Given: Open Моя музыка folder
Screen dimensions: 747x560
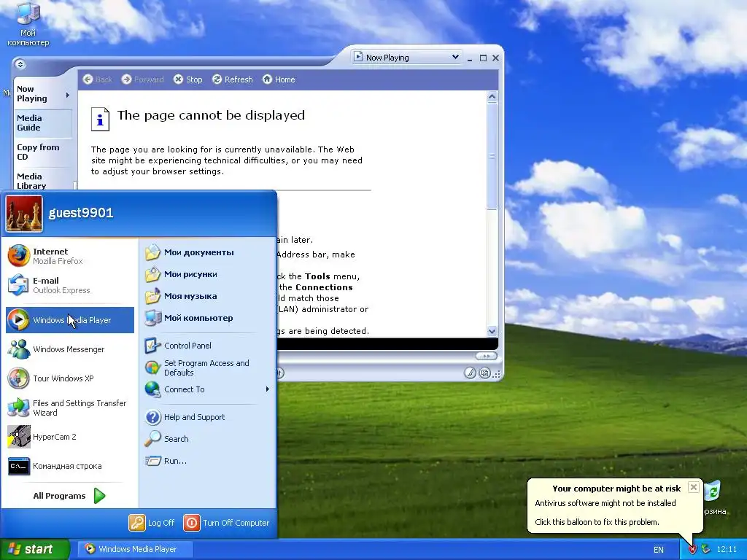Looking at the screenshot, I should pos(208,296).
